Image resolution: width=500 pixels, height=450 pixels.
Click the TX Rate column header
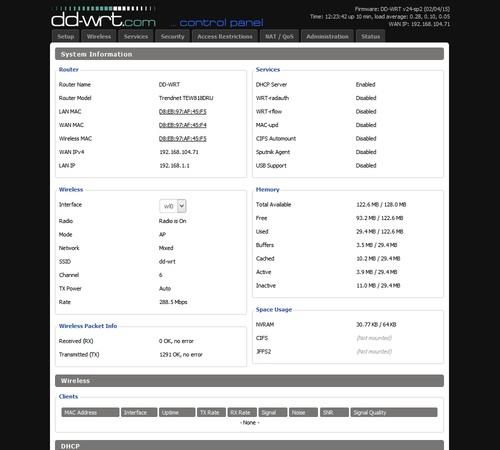[211, 412]
